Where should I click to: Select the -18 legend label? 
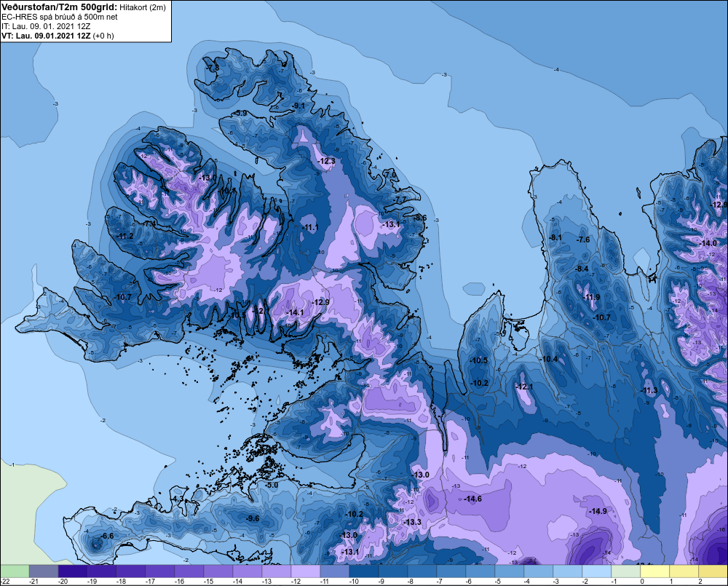(121, 582)
